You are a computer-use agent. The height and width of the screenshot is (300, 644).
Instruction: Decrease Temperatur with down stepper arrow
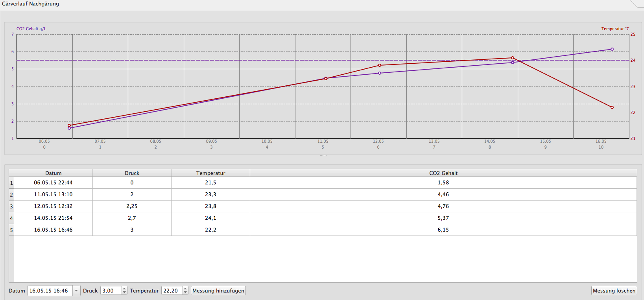(x=185, y=293)
